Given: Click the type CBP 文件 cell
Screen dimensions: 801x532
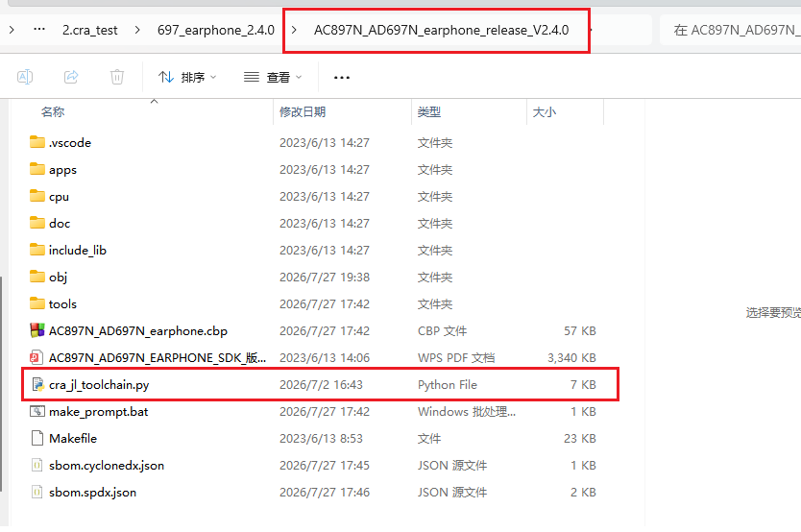Looking at the screenshot, I should pyautogui.click(x=443, y=331).
